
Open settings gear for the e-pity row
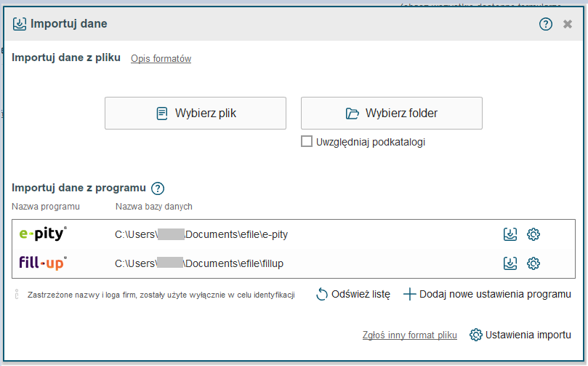tap(533, 234)
